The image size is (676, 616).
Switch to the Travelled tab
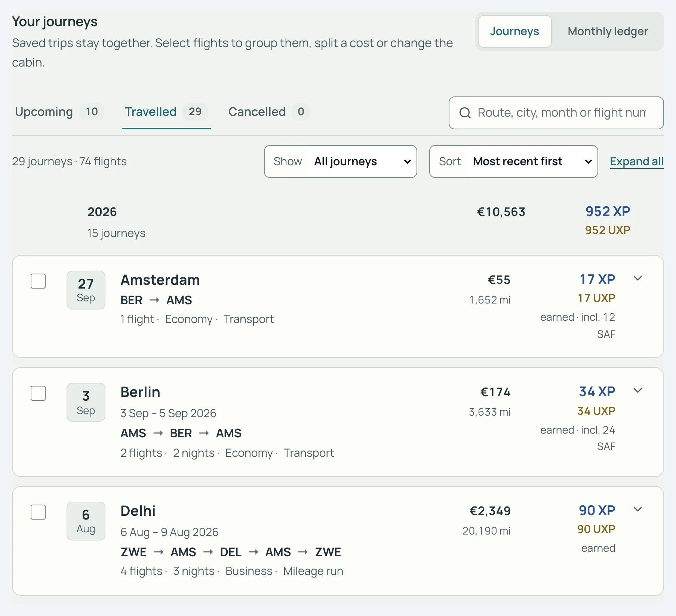166,112
